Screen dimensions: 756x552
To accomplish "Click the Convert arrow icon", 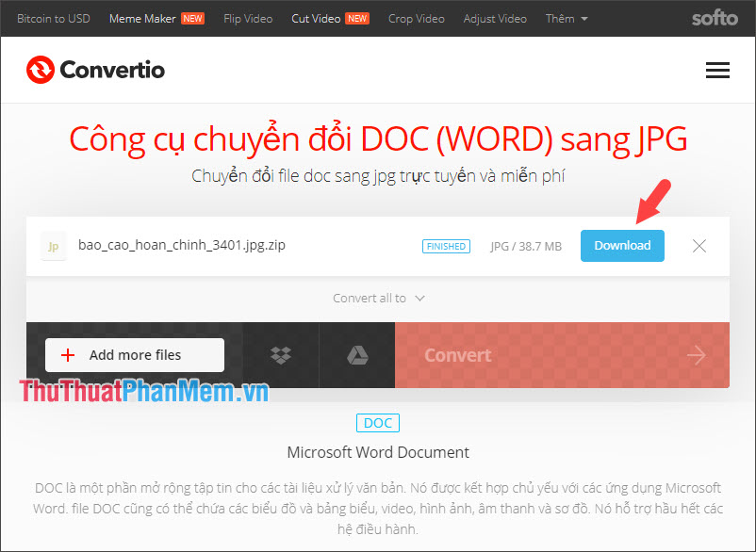I will 696,355.
